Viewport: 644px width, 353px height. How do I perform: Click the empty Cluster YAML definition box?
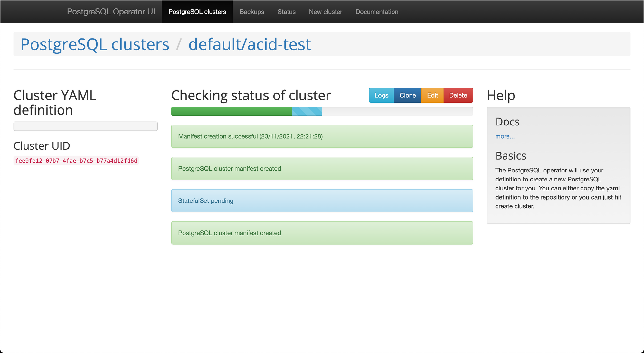point(85,126)
